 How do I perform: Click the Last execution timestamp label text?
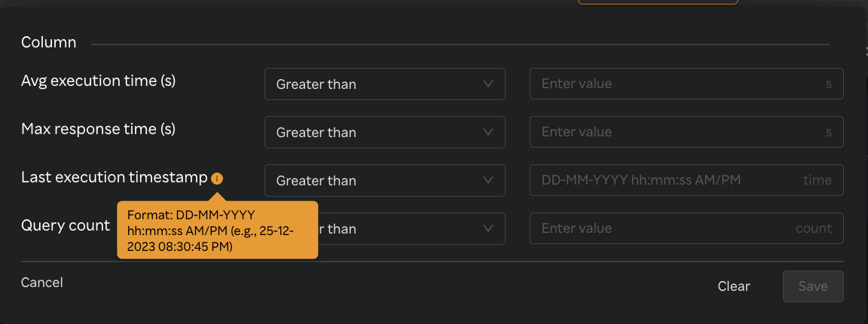(114, 177)
